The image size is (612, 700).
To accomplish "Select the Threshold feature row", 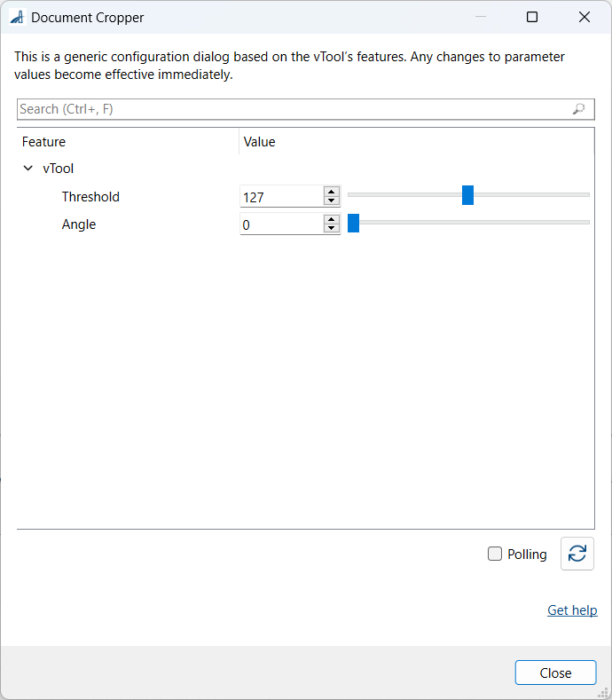I will click(x=305, y=196).
